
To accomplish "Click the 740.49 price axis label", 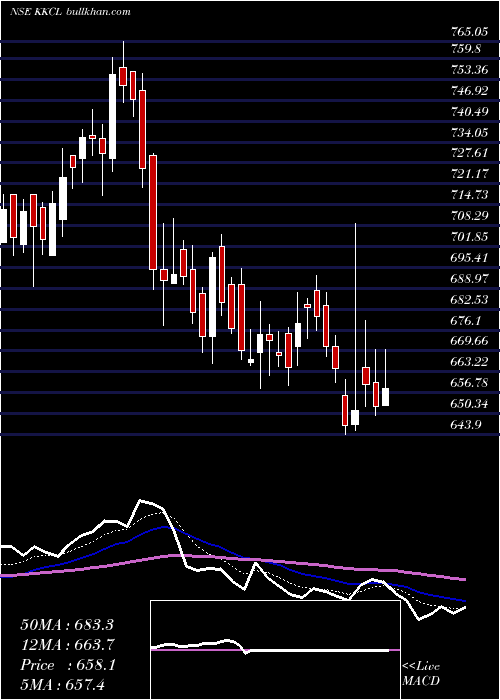I will tap(469, 111).
